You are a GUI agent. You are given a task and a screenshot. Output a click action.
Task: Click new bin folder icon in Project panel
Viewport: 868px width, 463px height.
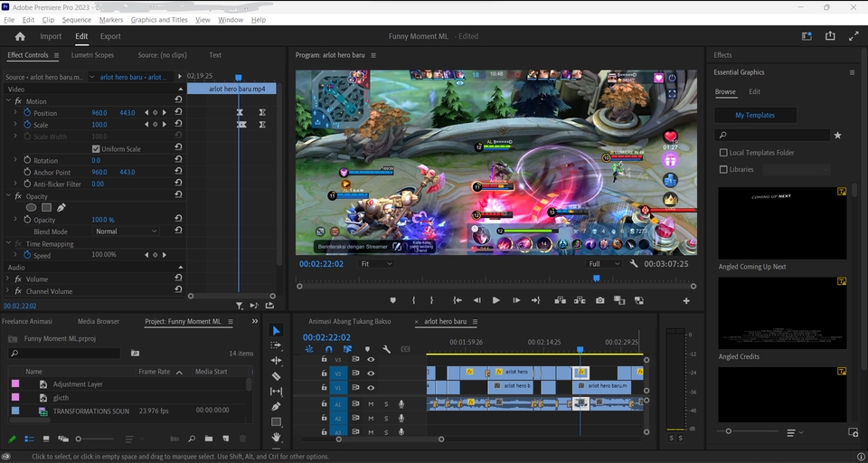209,439
